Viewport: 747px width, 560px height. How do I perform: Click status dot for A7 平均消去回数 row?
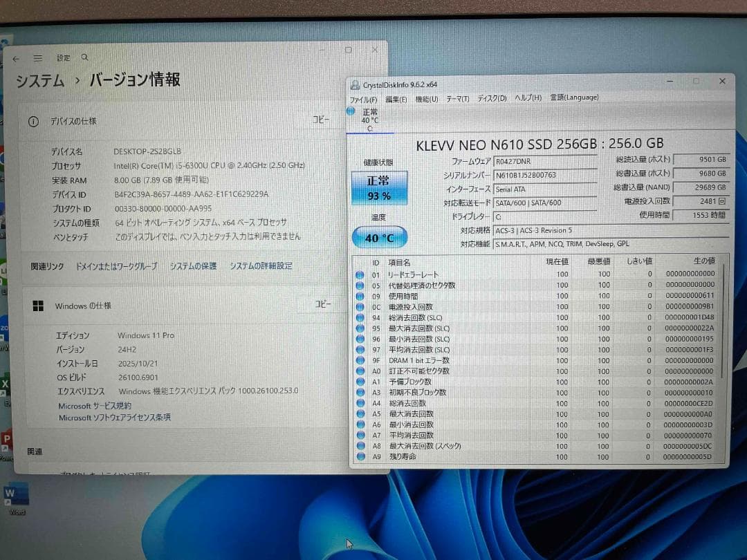(360, 436)
